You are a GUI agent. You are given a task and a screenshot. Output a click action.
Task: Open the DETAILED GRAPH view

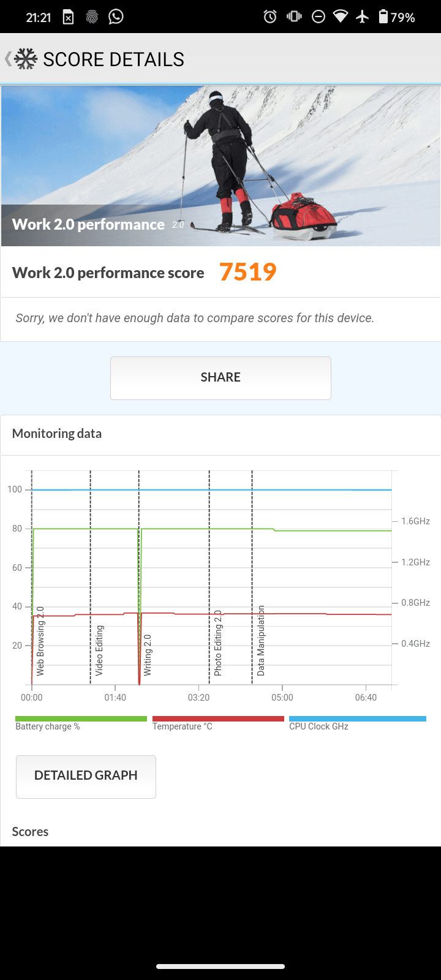pyautogui.click(x=86, y=776)
